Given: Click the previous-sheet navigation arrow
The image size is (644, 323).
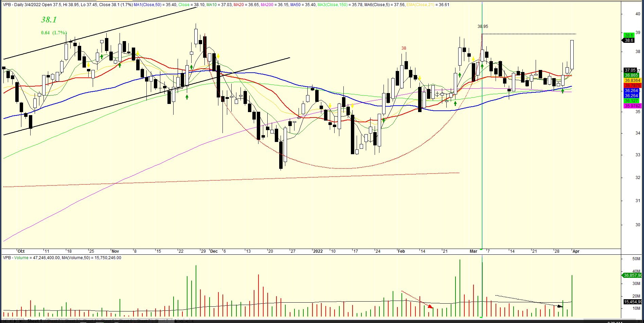Looking at the screenshot, I should coord(11,321).
